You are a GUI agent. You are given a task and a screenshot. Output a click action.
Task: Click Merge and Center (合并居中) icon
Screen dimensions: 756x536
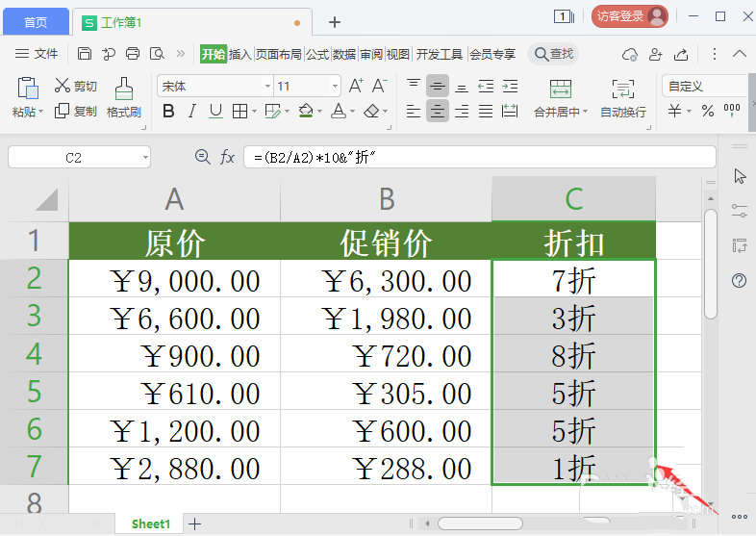pos(560,89)
